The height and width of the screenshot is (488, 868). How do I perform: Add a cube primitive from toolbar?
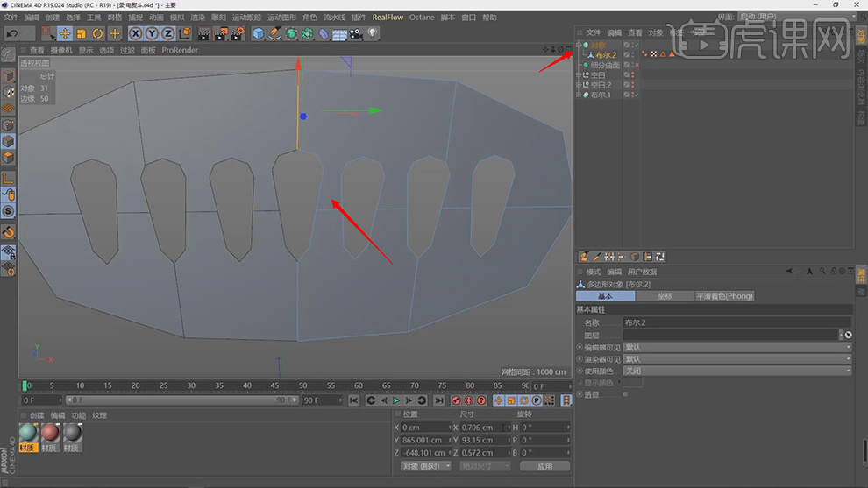(259, 33)
